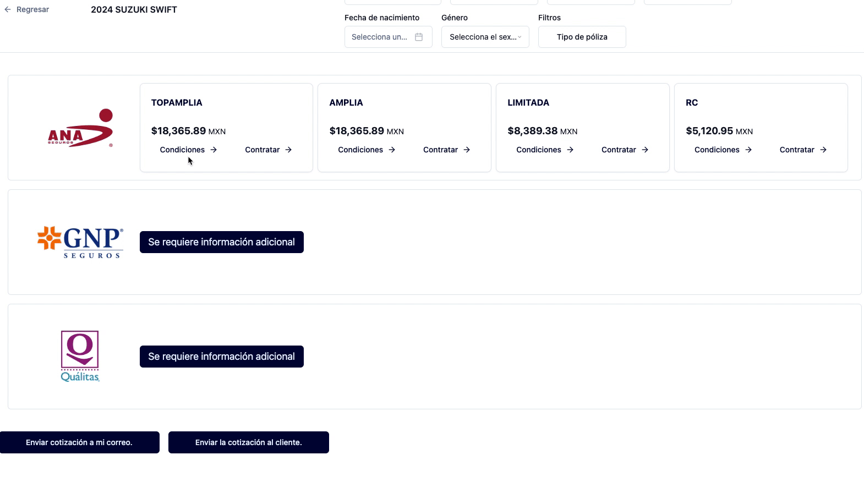The height and width of the screenshot is (504, 864).
Task: View Condiciones for the LIMITADA plan
Action: (545, 150)
